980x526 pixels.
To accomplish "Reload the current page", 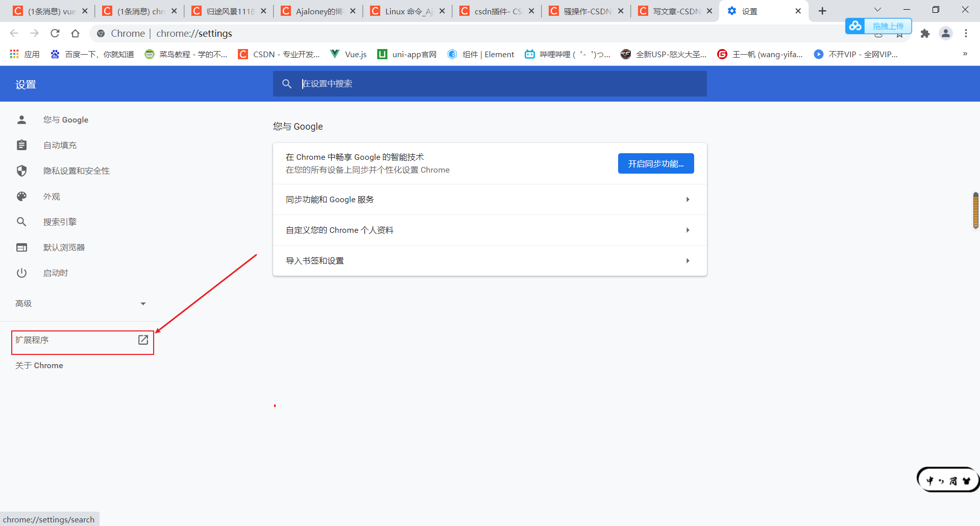I will tap(55, 33).
